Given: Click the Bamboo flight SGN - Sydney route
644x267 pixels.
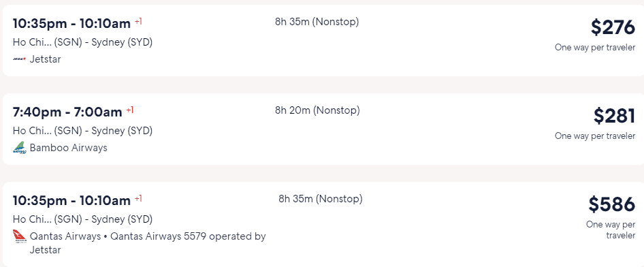Looking at the screenshot, I should pyautogui.click(x=82, y=131).
